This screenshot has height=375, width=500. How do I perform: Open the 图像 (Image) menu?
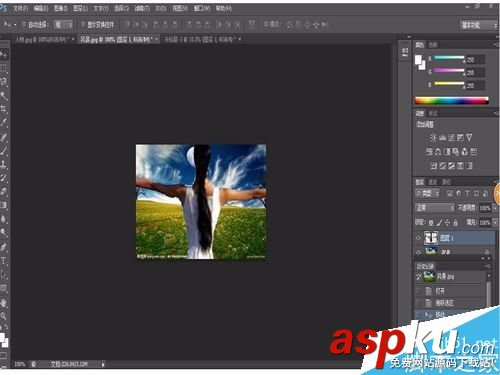[61, 8]
